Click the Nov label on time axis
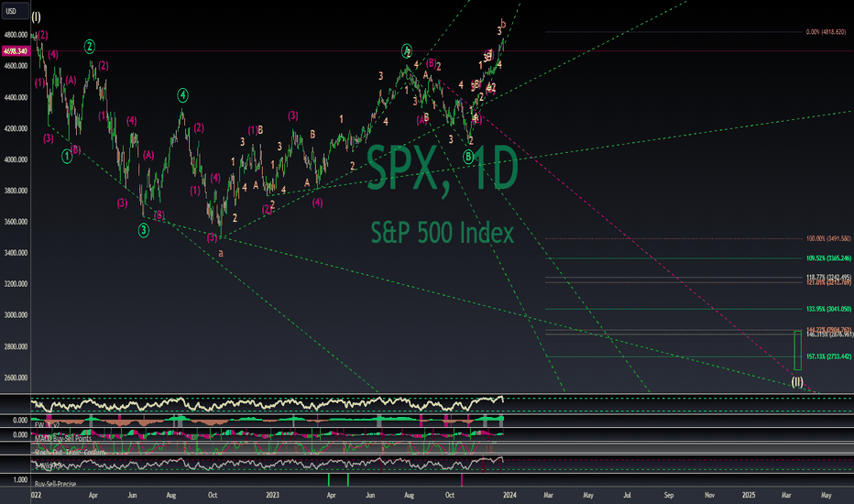Viewport: 854px width, 504px height. pyautogui.click(x=709, y=495)
